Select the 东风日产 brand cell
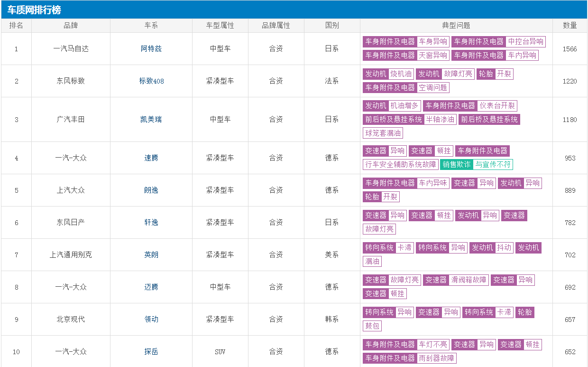This screenshot has height=367, width=588. (x=71, y=222)
